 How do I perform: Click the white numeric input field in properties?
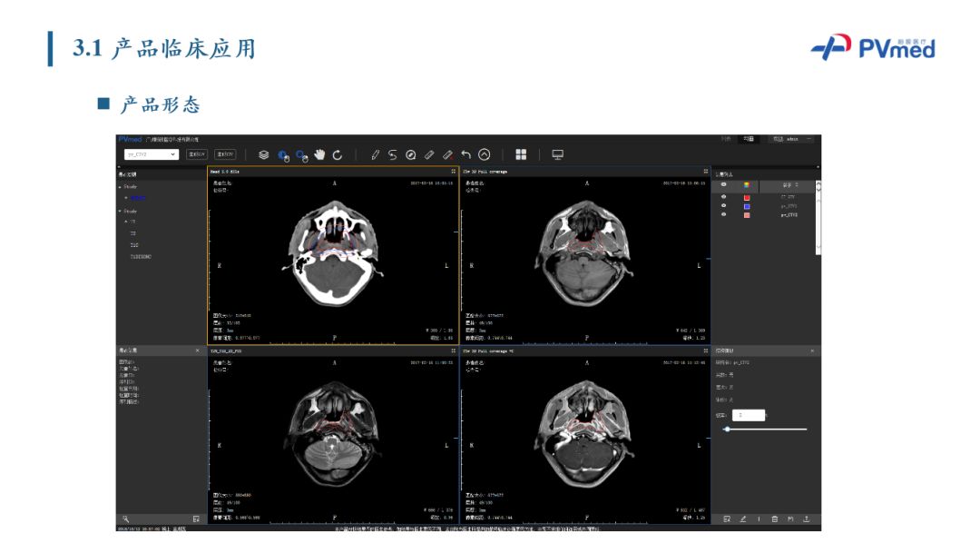[748, 415]
